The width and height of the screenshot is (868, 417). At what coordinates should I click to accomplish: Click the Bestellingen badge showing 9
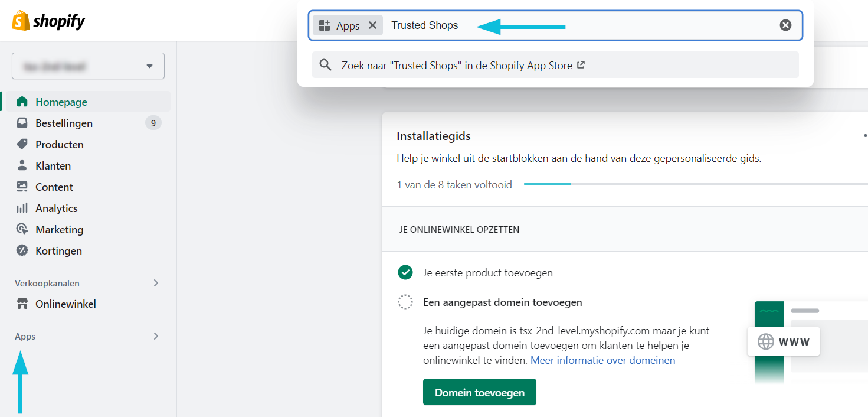[x=153, y=123]
